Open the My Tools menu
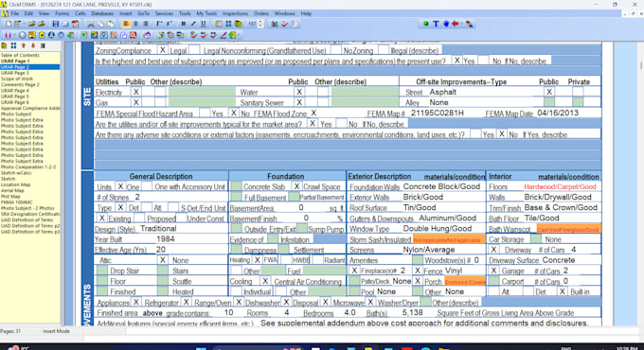The image size is (644, 350). (x=206, y=13)
